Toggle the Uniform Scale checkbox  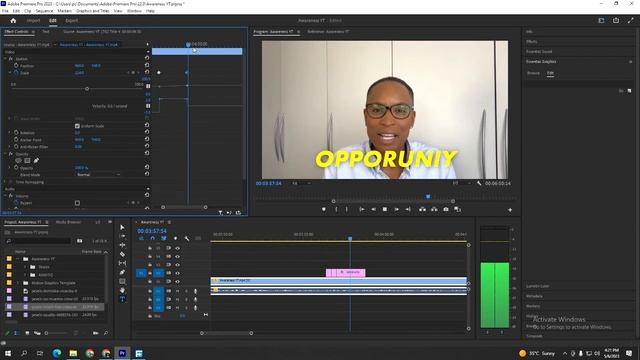click(77, 126)
